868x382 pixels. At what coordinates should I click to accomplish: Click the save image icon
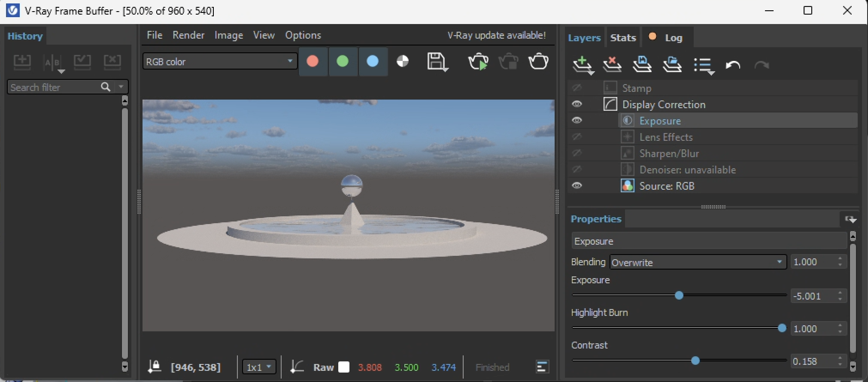pyautogui.click(x=437, y=62)
